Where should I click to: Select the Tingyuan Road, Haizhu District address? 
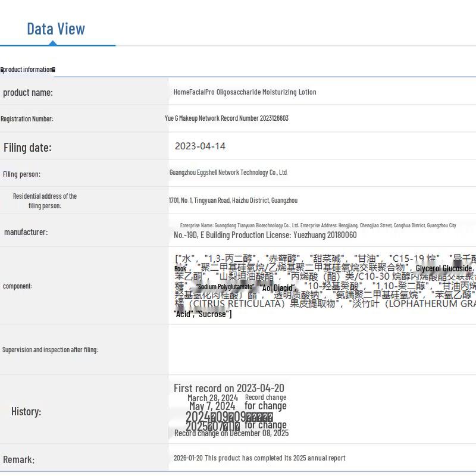point(233,201)
